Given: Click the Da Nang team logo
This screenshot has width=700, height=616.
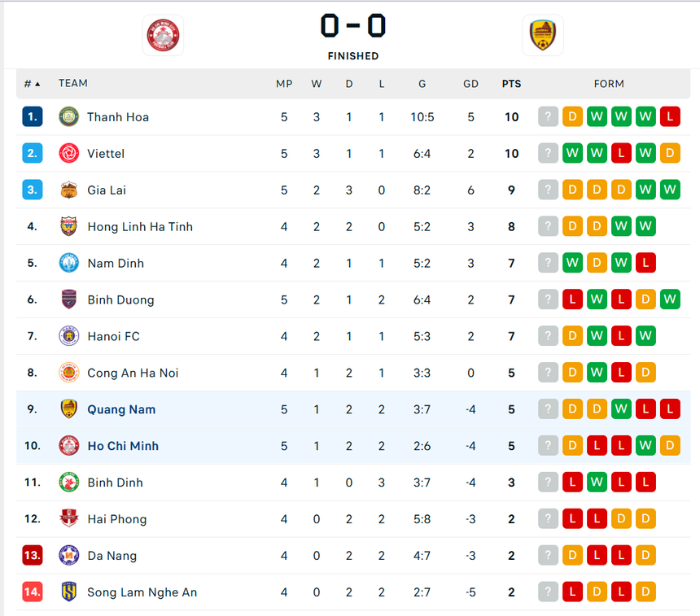Looking at the screenshot, I should point(68,556).
